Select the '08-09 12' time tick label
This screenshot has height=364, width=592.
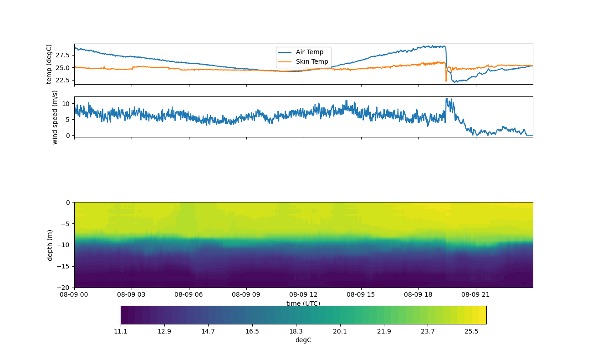[304, 294]
